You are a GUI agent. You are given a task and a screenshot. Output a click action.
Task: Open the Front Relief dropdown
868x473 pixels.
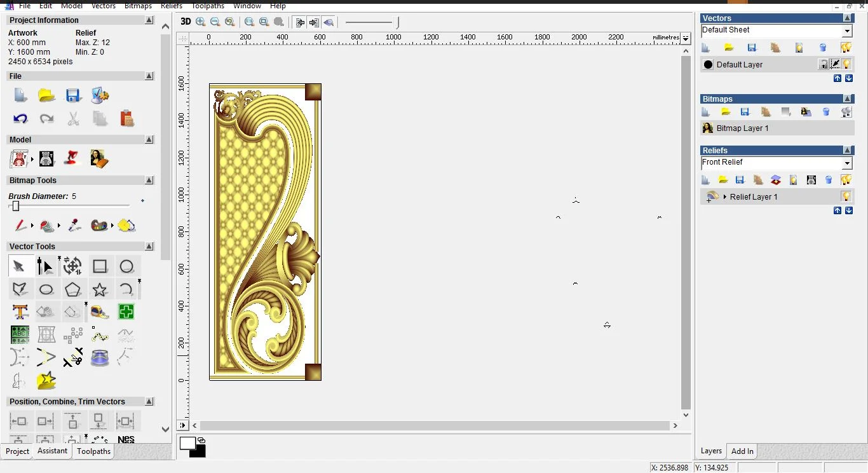tap(847, 163)
